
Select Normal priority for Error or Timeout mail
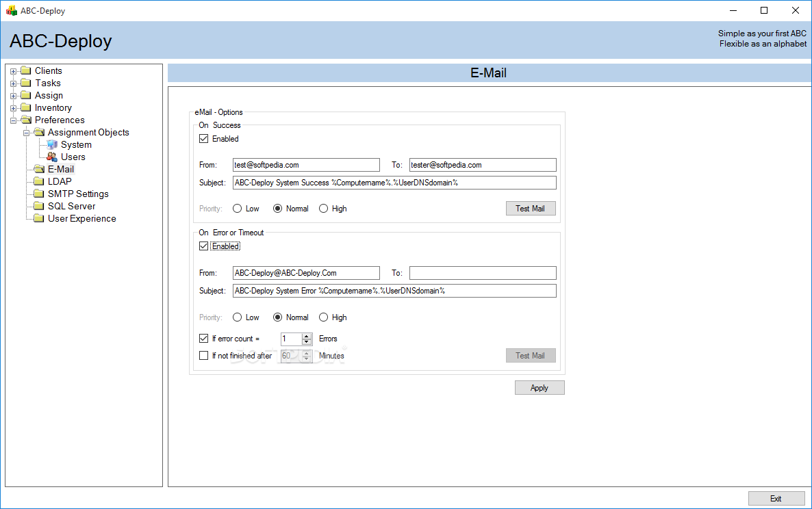(277, 317)
